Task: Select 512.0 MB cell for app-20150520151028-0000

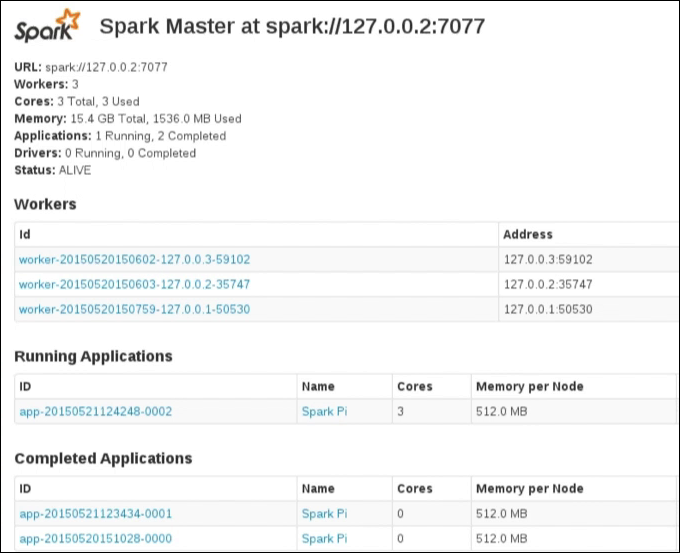Action: tap(502, 539)
